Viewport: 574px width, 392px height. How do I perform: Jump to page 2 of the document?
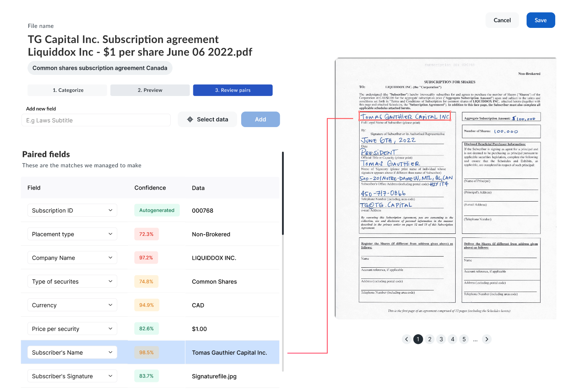430,339
